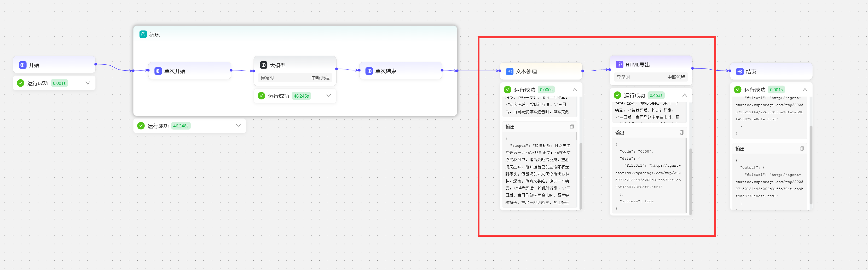Collapse the HTML导出 run result panel

684,95
